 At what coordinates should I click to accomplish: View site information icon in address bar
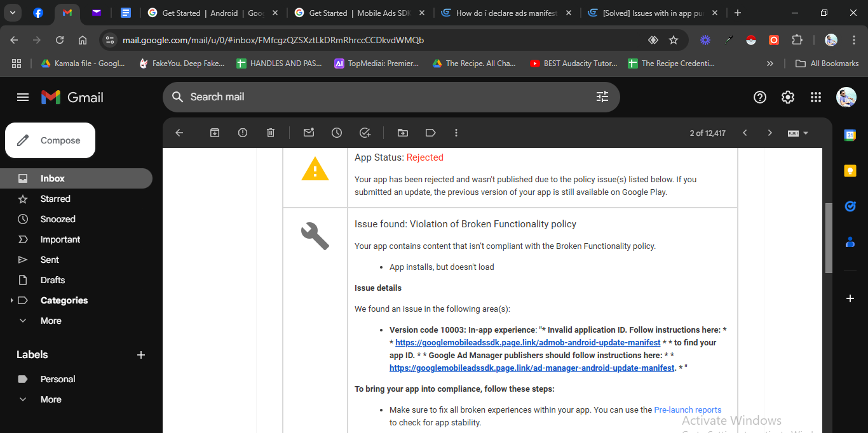tap(110, 40)
